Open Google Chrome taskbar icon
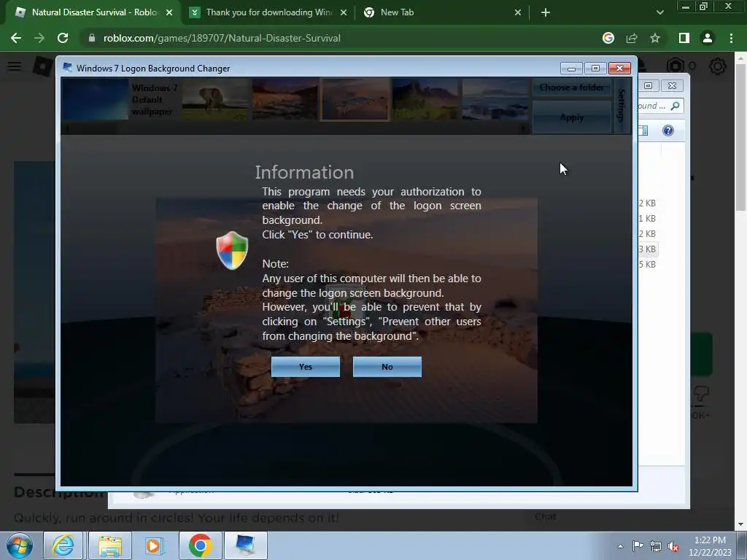 (201, 545)
